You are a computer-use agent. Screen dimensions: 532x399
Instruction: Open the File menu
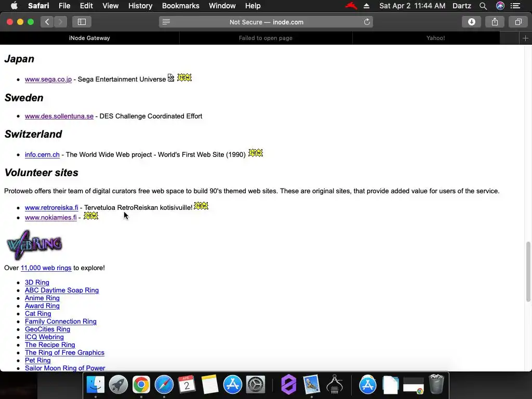(x=64, y=6)
